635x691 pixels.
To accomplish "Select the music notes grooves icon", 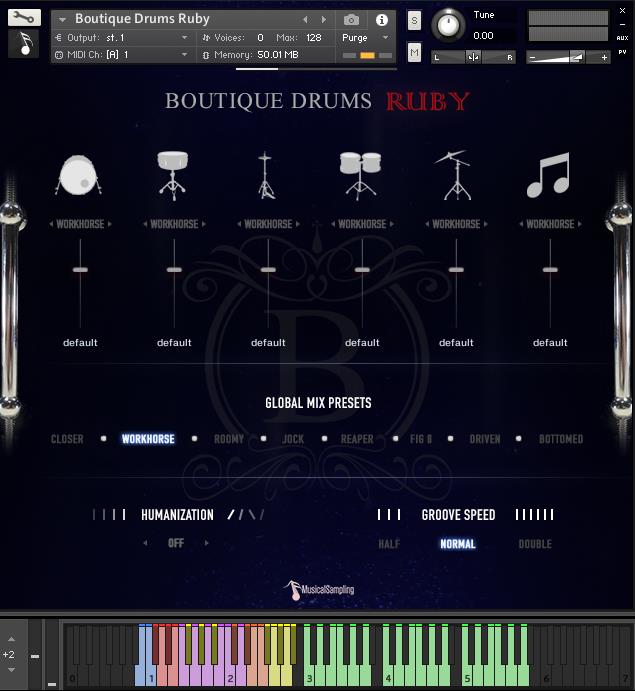I will click(549, 175).
